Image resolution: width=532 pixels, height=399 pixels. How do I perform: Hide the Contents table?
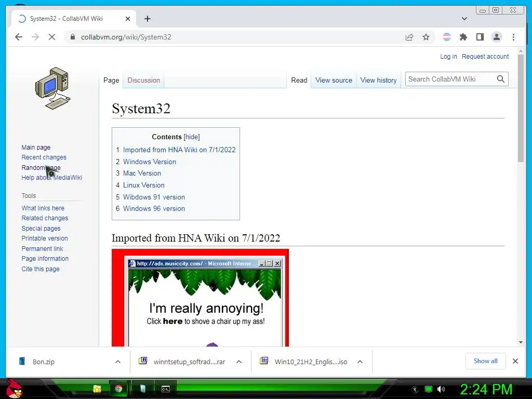(192, 137)
